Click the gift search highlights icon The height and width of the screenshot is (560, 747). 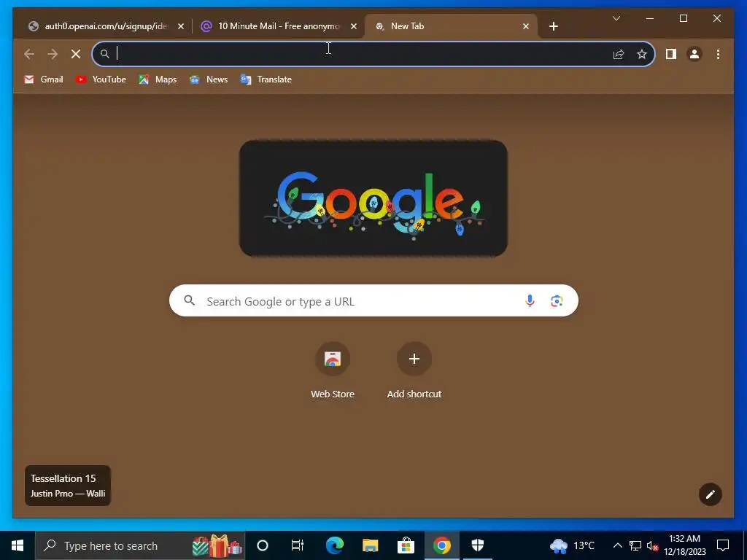[x=217, y=545]
